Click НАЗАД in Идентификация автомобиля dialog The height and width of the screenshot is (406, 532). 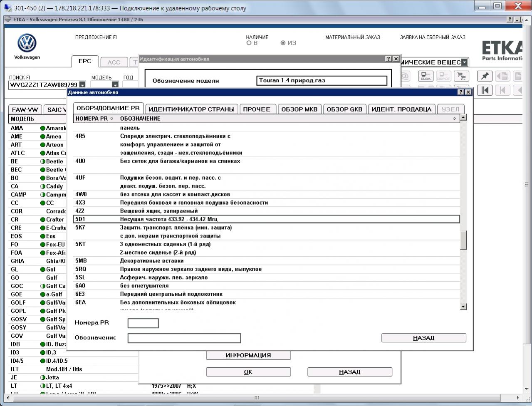[x=350, y=372]
